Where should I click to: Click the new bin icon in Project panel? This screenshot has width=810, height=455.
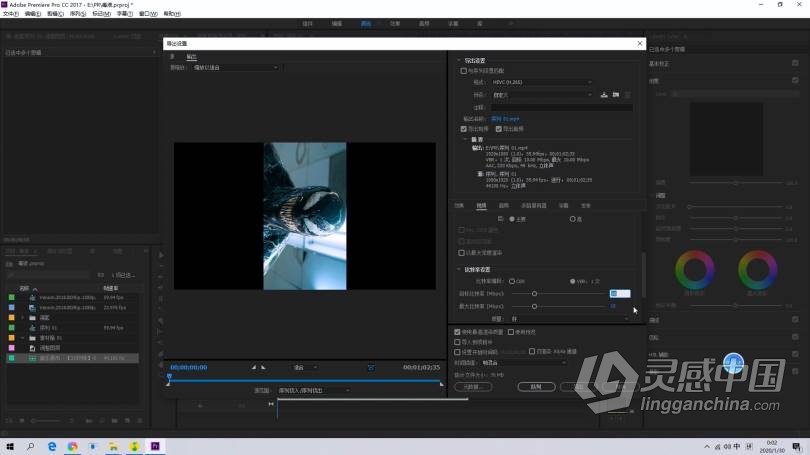(115, 421)
